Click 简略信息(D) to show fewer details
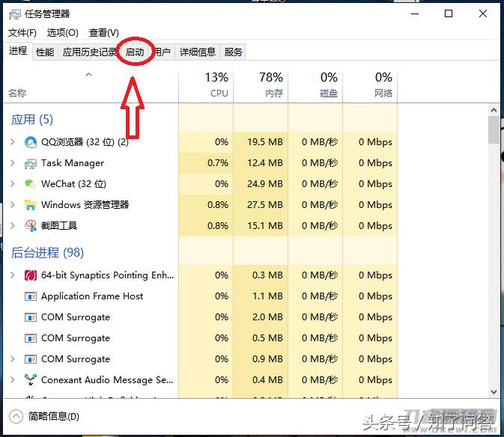The image size is (504, 437). [x=54, y=417]
